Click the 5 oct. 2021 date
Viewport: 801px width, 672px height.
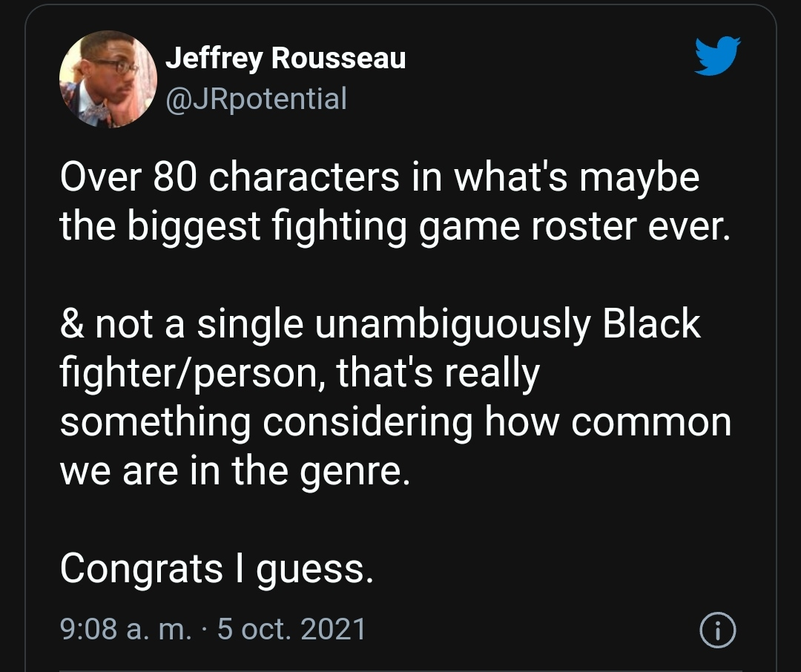point(291,628)
